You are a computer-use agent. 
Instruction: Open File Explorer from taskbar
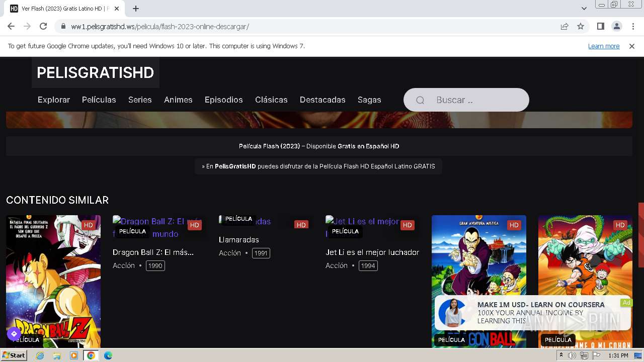57,355
